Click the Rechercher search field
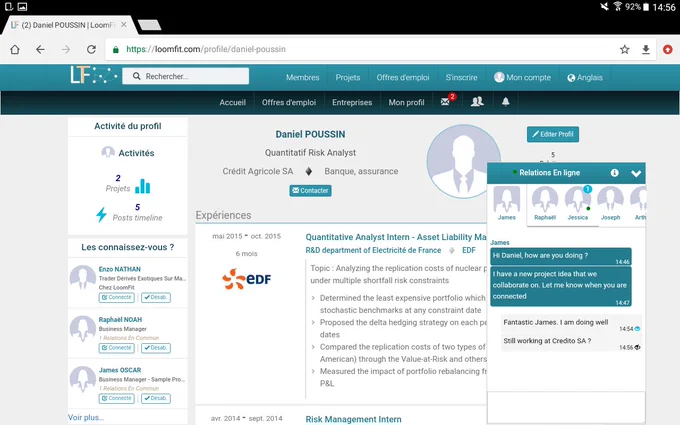680x425 pixels. 186,76
